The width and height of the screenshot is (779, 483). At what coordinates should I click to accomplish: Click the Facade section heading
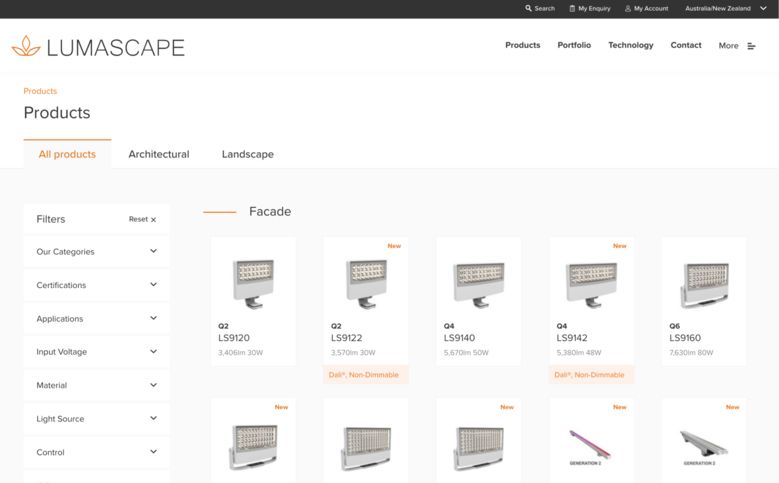[x=270, y=212]
